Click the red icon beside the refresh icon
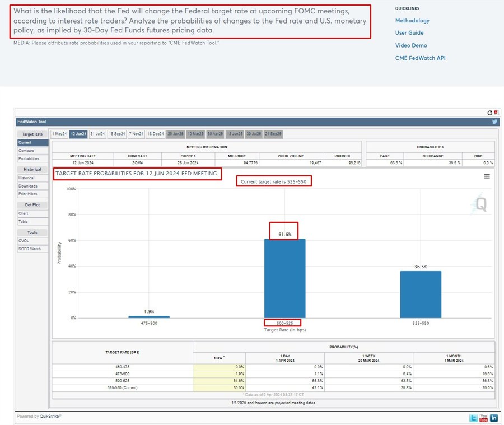The width and height of the screenshot is (504, 425). point(496,113)
